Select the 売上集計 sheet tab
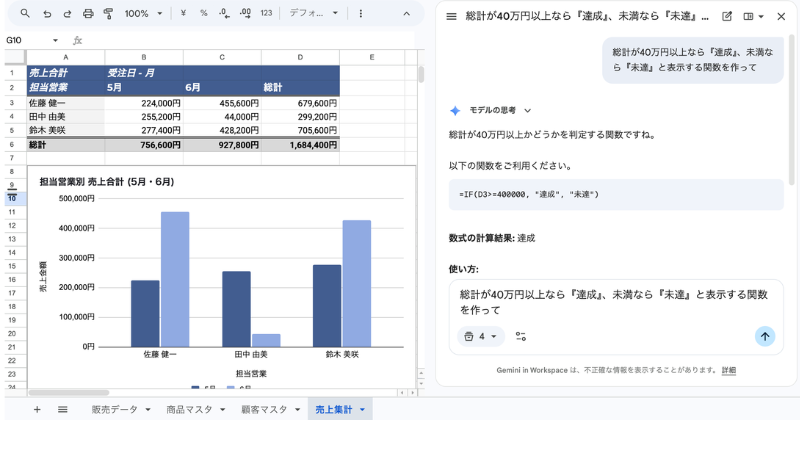This screenshot has width=800, height=450. tap(334, 409)
